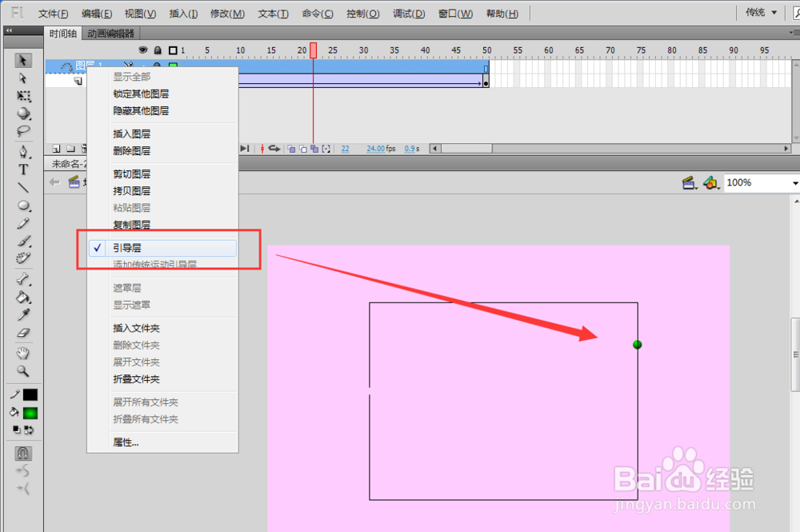Click the new folder icon below layers

[x=70, y=149]
